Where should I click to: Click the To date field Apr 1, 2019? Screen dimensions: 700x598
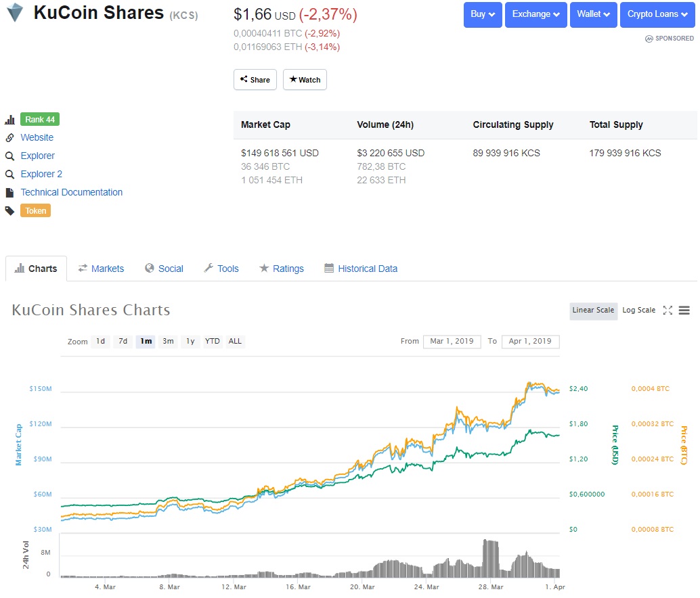click(x=530, y=342)
